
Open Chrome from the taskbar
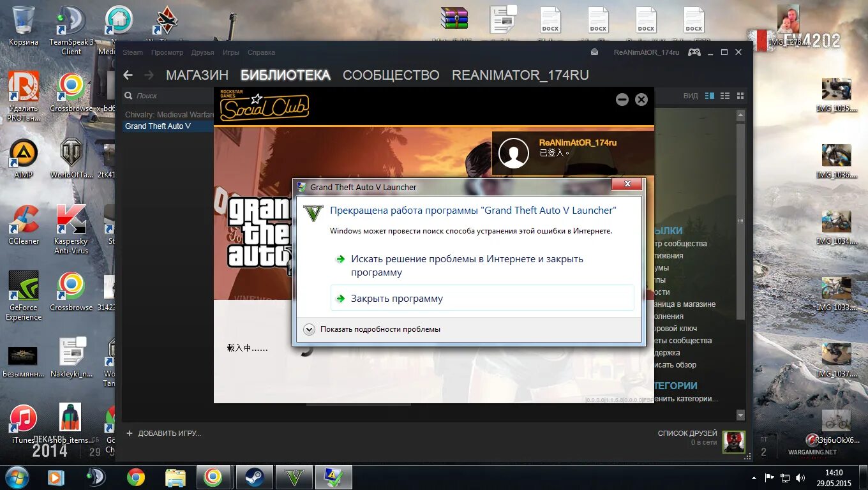(135, 477)
